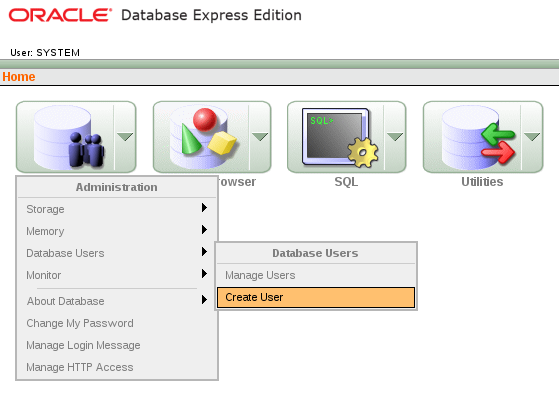The image size is (559, 393).
Task: Expand the About Database submenu arrow
Action: click(204, 300)
